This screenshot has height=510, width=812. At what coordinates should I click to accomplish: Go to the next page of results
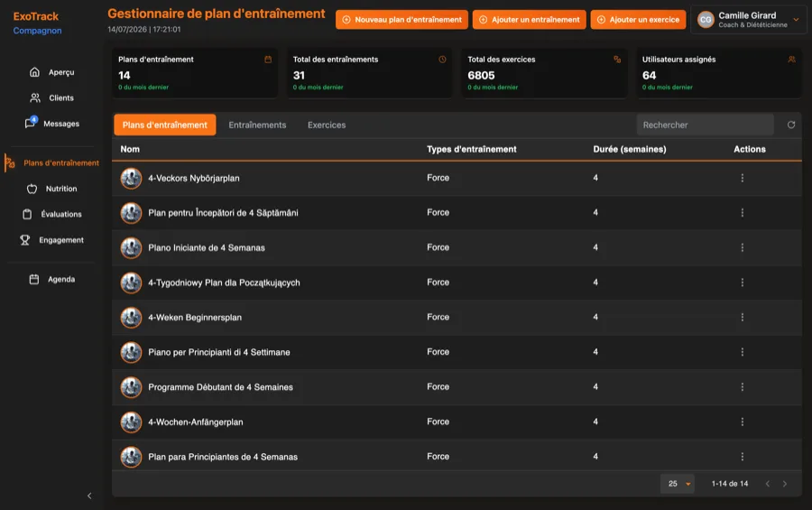tap(785, 484)
